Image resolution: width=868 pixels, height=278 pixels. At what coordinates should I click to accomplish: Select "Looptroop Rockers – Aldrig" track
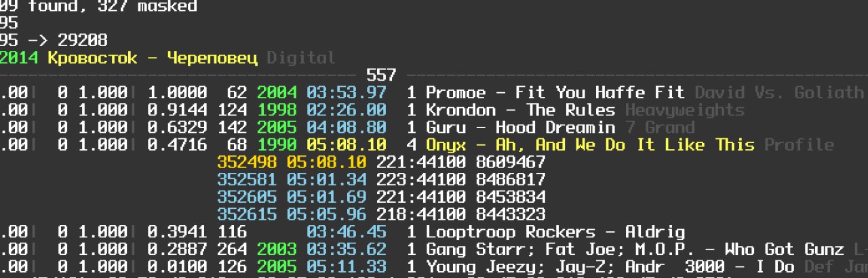(x=555, y=232)
